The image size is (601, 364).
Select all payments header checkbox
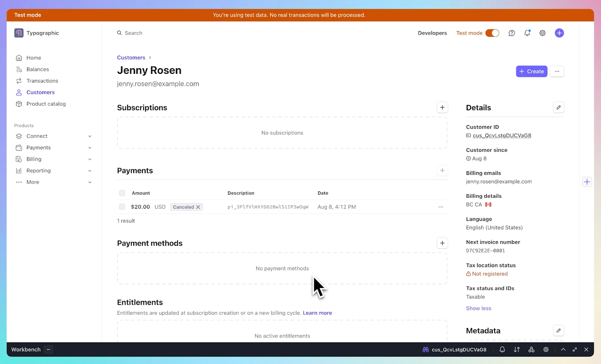tap(122, 193)
